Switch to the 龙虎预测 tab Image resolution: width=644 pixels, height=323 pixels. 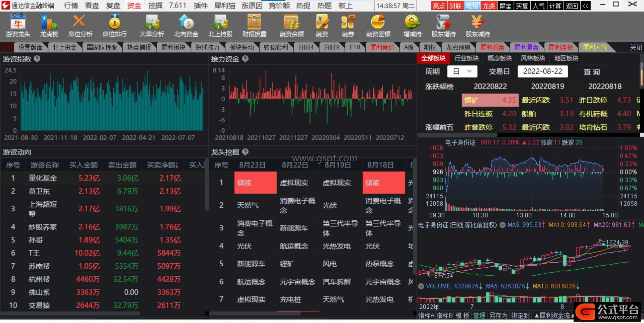(458, 48)
